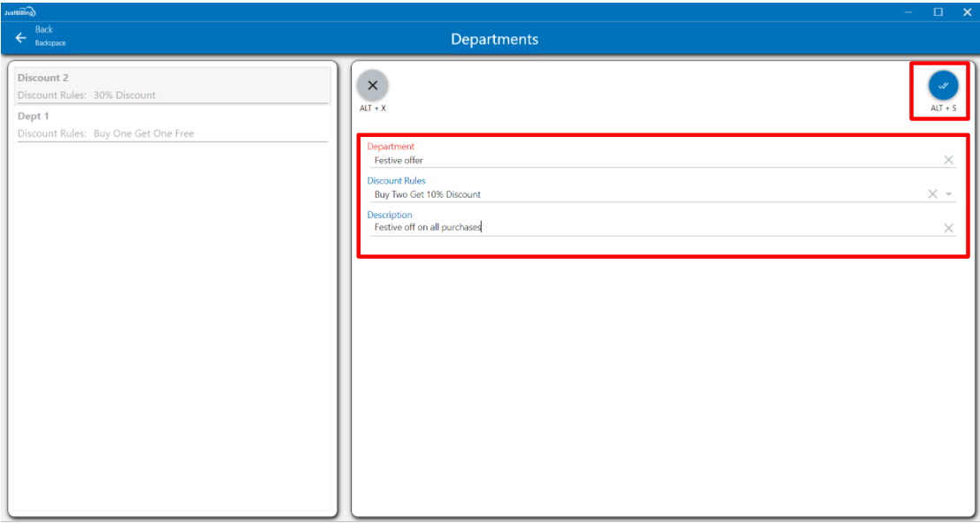
Task: Click the Departments page title
Action: point(494,39)
